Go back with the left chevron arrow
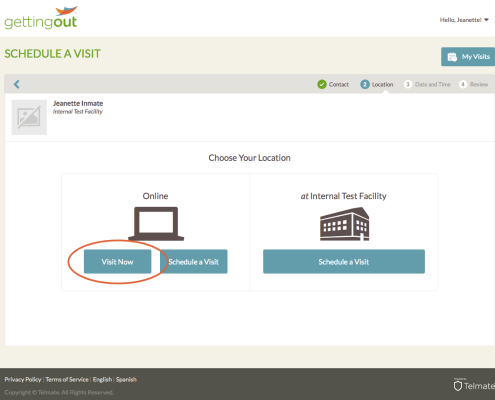This screenshot has width=495, height=400. click(17, 84)
